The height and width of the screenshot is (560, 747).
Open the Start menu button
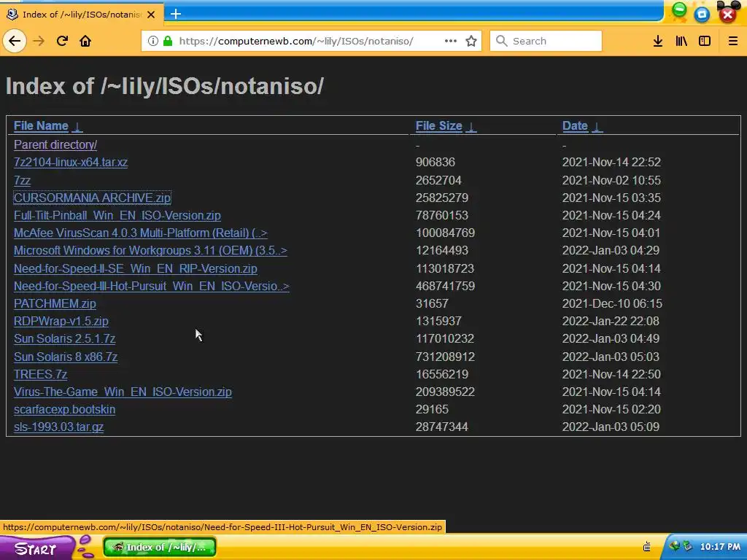point(38,548)
